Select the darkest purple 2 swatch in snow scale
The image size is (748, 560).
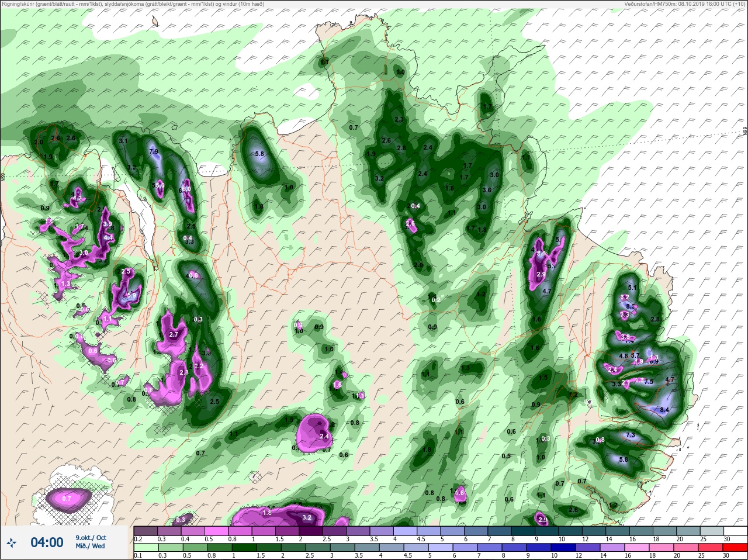(x=310, y=531)
